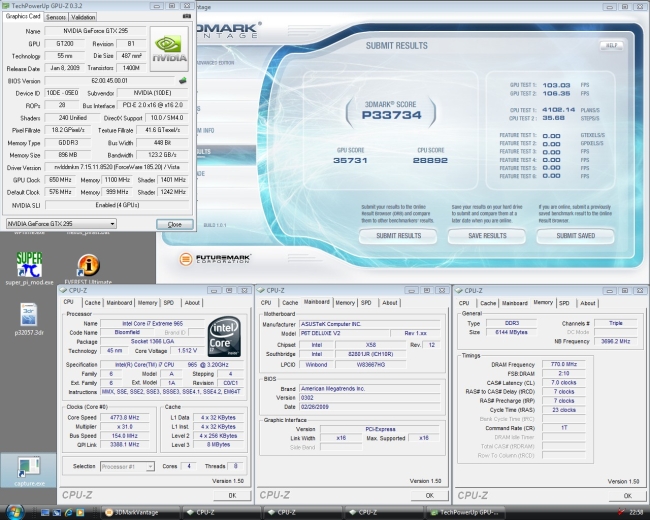Viewport: 650px width, 520px height.
Task: Open the p32057.3dr file icon
Action: point(29,319)
